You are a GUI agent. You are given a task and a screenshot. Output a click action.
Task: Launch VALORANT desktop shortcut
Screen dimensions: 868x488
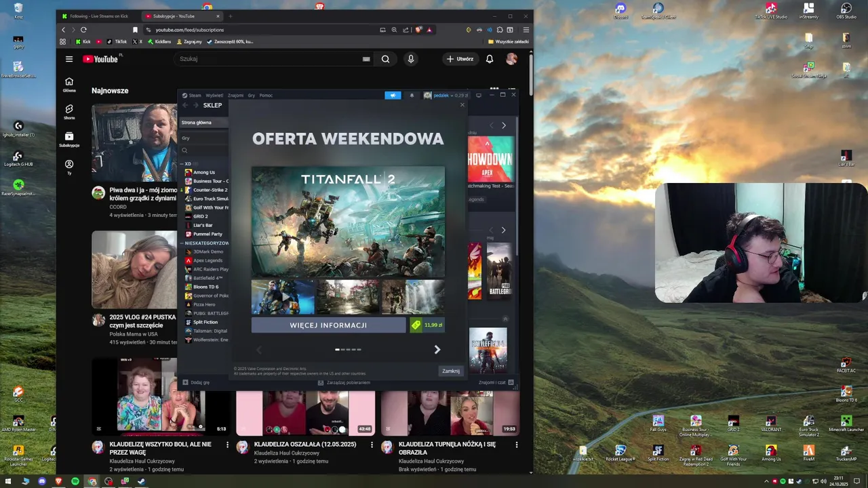click(x=770, y=424)
